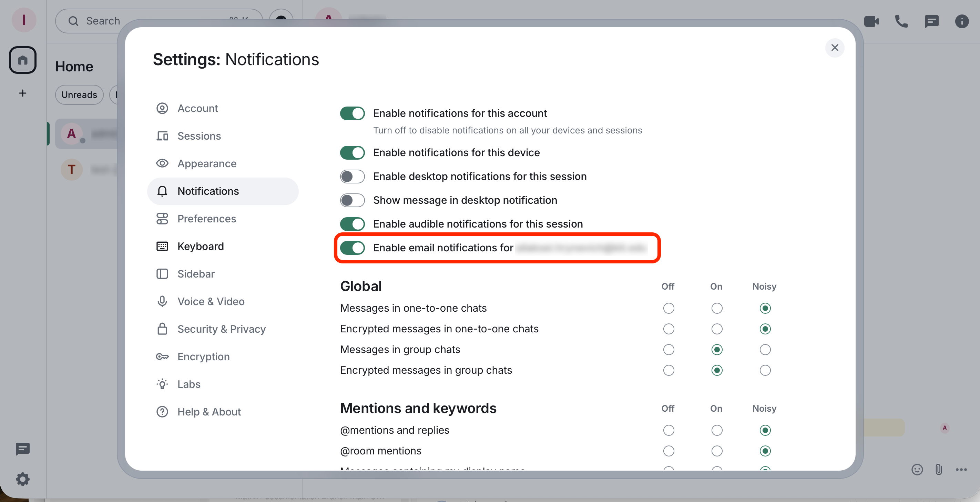Open Help & About section
The image size is (980, 502).
pyautogui.click(x=223, y=412)
